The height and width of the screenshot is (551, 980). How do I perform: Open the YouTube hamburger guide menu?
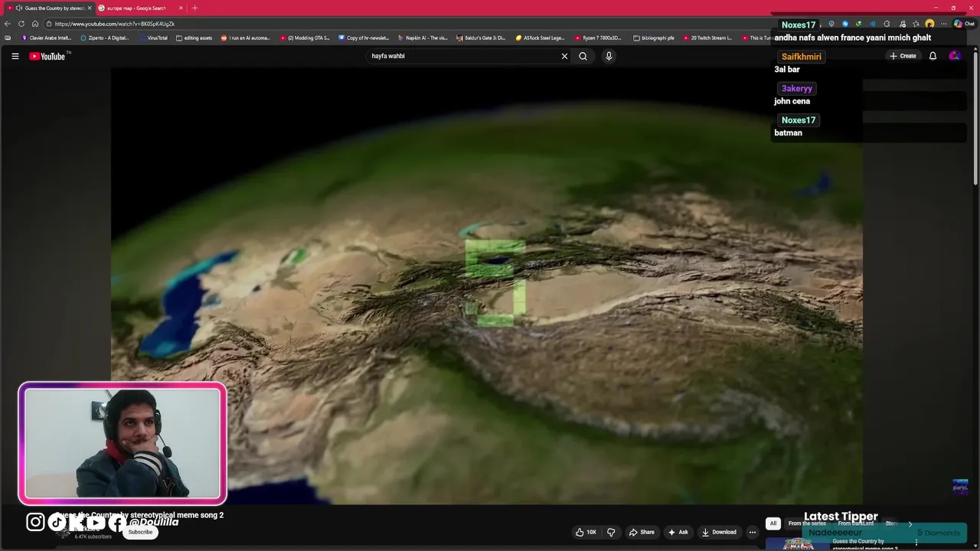[x=15, y=56]
